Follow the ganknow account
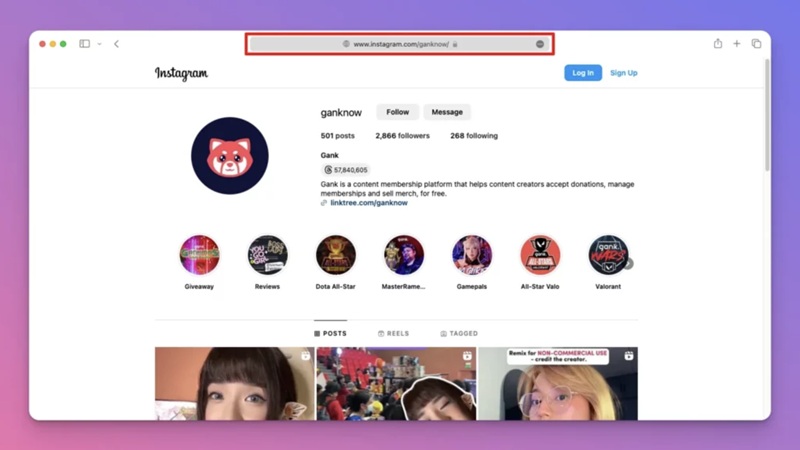The width and height of the screenshot is (800, 450). pyautogui.click(x=397, y=112)
